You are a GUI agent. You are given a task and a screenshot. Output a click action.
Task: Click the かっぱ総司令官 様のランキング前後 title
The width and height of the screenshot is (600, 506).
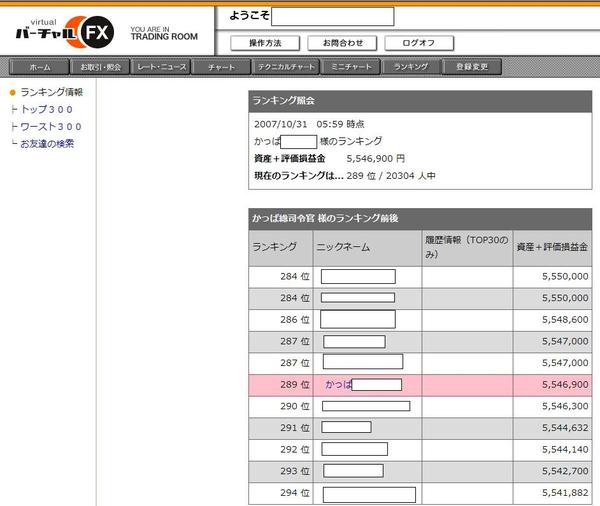(x=325, y=218)
